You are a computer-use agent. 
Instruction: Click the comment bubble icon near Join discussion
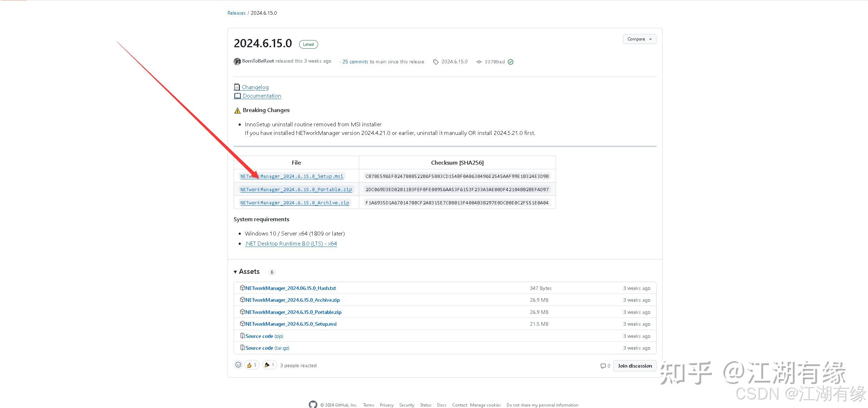pos(603,366)
